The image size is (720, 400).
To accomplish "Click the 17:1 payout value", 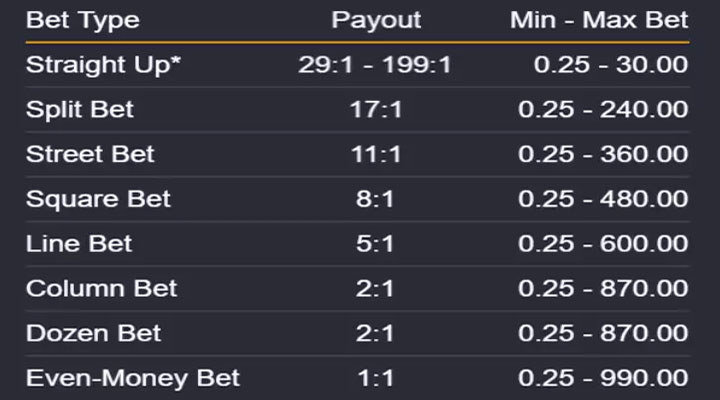I will tap(377, 110).
